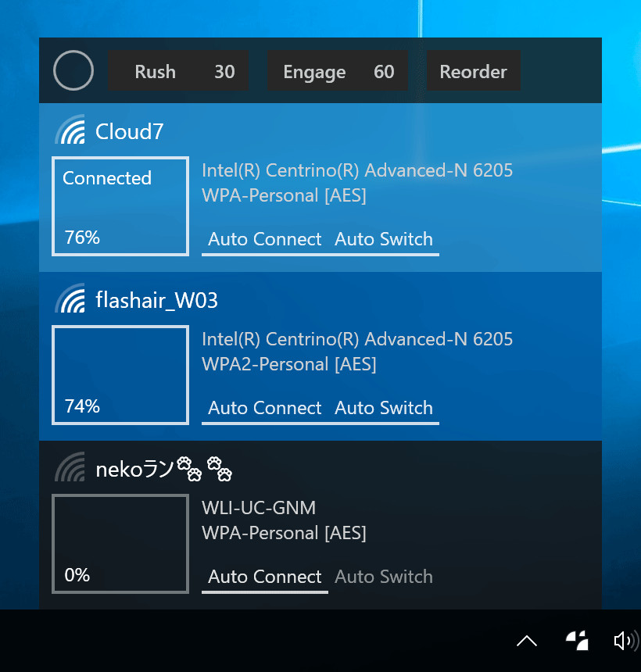Click the volume speaker tray icon
Viewport: 641px width, 672px height.
coord(626,642)
